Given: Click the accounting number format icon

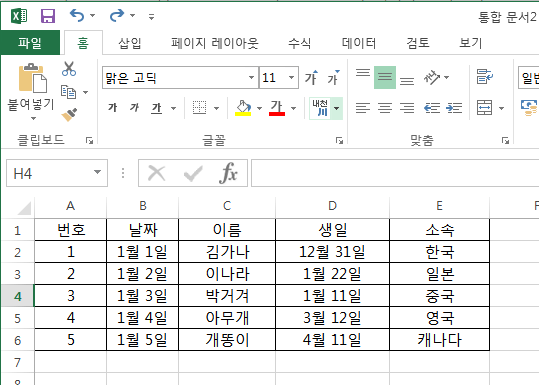Looking at the screenshot, I should point(529,107).
